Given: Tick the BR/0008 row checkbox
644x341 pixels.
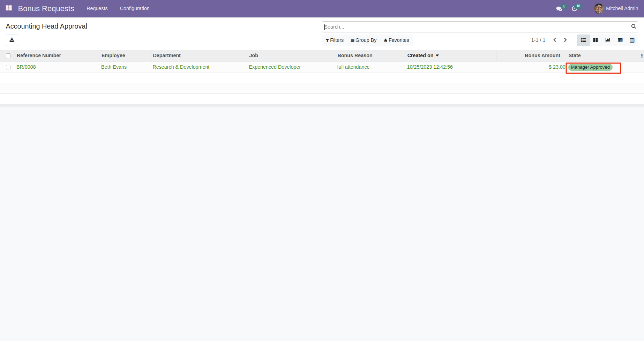Looking at the screenshot, I should click(8, 67).
